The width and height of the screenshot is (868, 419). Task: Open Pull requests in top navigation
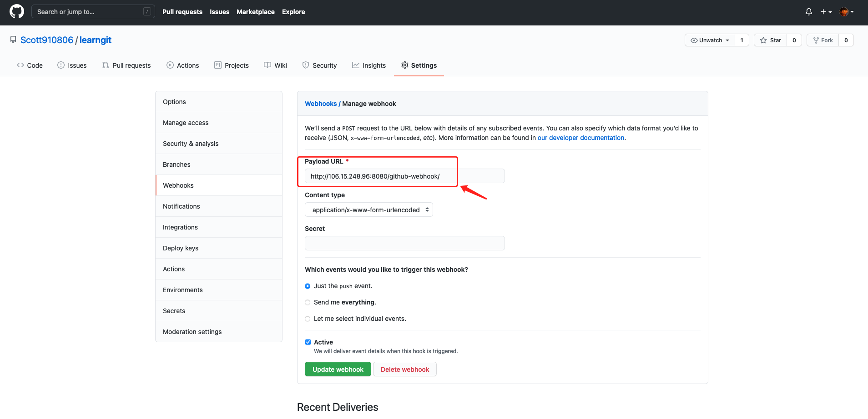click(182, 12)
